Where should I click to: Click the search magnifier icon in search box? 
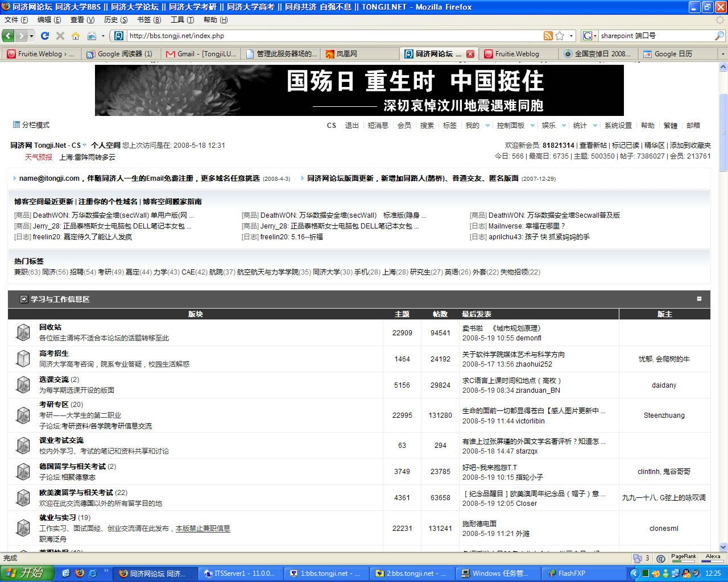[719, 36]
